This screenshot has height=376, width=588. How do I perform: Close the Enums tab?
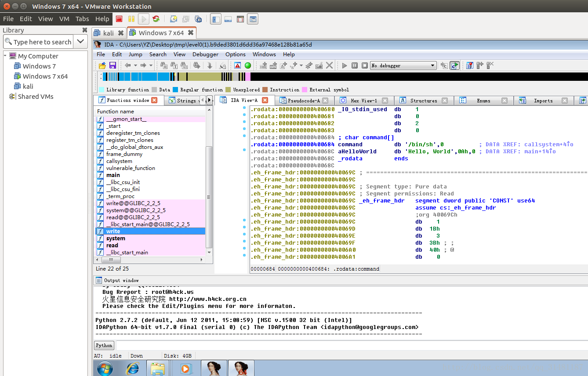(505, 101)
